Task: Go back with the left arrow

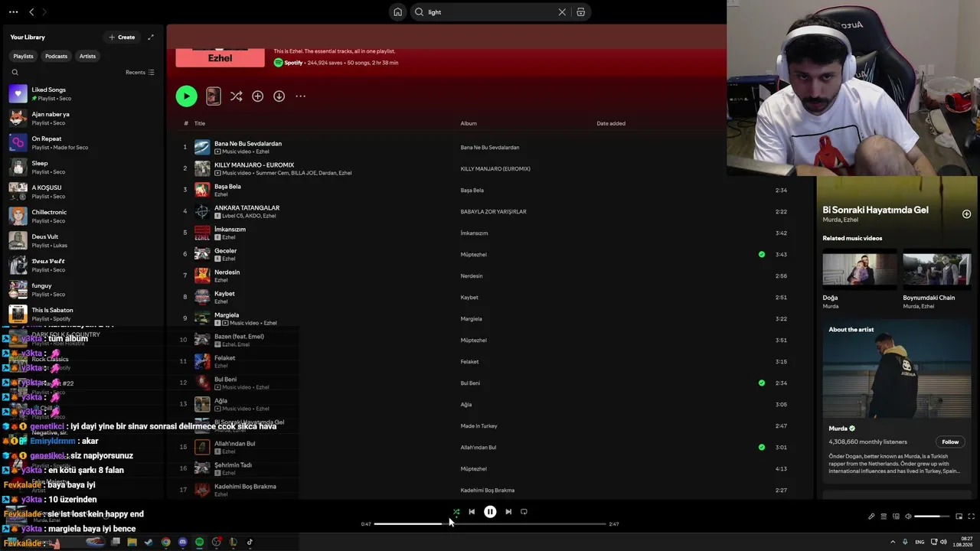Action: click(31, 12)
